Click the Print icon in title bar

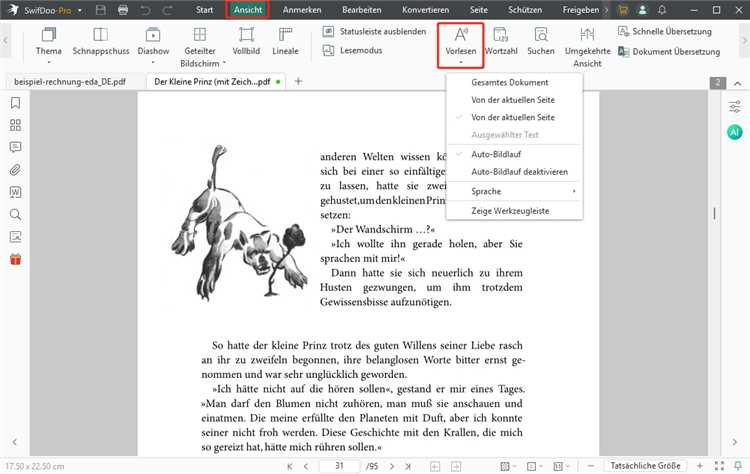pos(123,10)
